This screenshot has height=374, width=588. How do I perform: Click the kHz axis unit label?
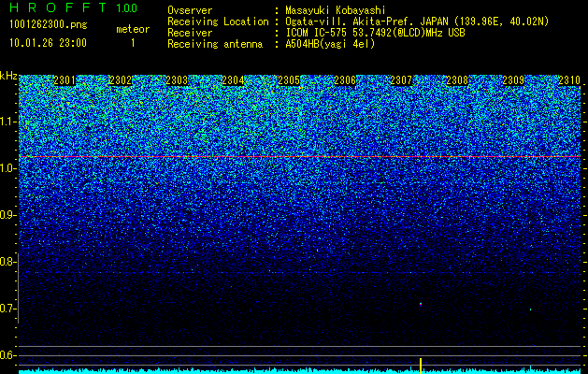(x=8, y=76)
